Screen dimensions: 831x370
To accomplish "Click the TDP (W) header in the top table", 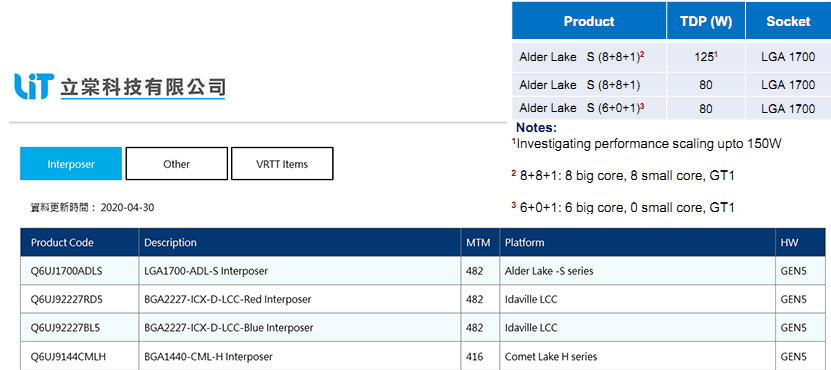I will click(705, 21).
